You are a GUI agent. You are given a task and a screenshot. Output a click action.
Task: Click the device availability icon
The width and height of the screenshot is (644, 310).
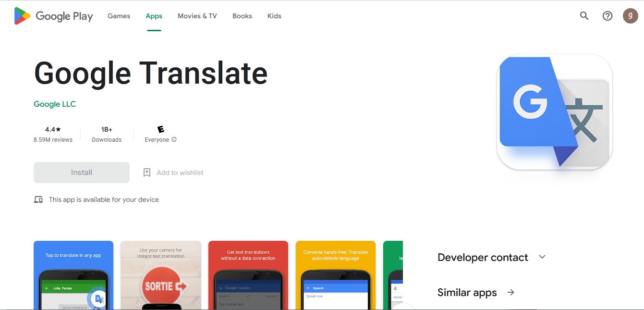[38, 199]
